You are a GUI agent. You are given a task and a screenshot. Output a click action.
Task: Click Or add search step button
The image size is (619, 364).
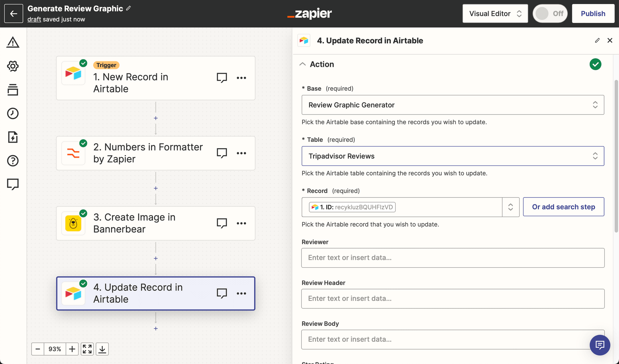click(564, 206)
